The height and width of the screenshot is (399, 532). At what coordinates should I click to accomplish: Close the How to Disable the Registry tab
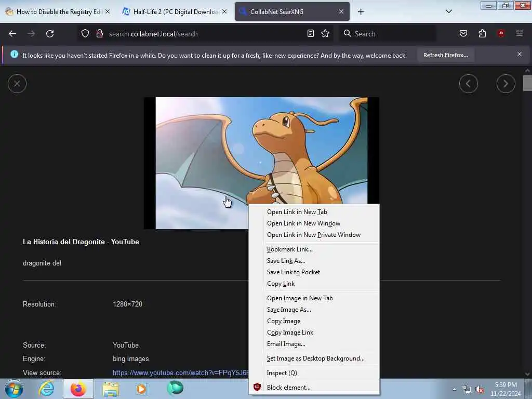tap(108, 11)
